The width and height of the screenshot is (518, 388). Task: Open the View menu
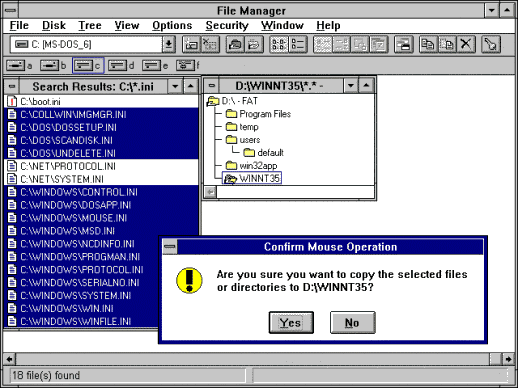[127, 25]
